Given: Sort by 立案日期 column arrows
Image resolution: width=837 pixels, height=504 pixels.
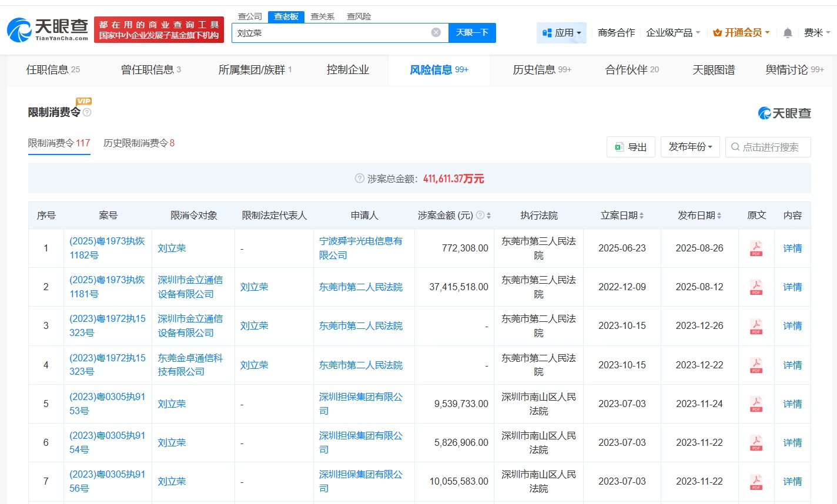Looking at the screenshot, I should (641, 216).
